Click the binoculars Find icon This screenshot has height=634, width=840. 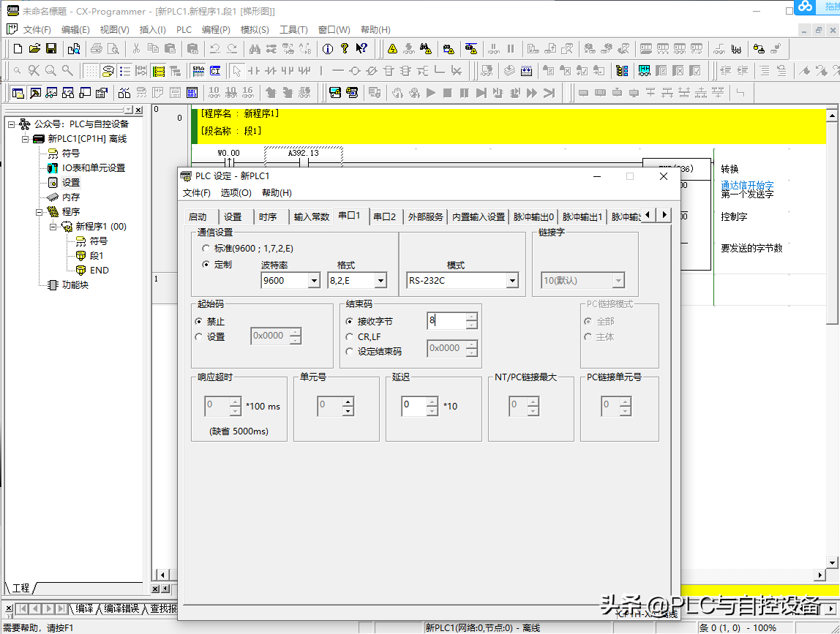(x=255, y=49)
